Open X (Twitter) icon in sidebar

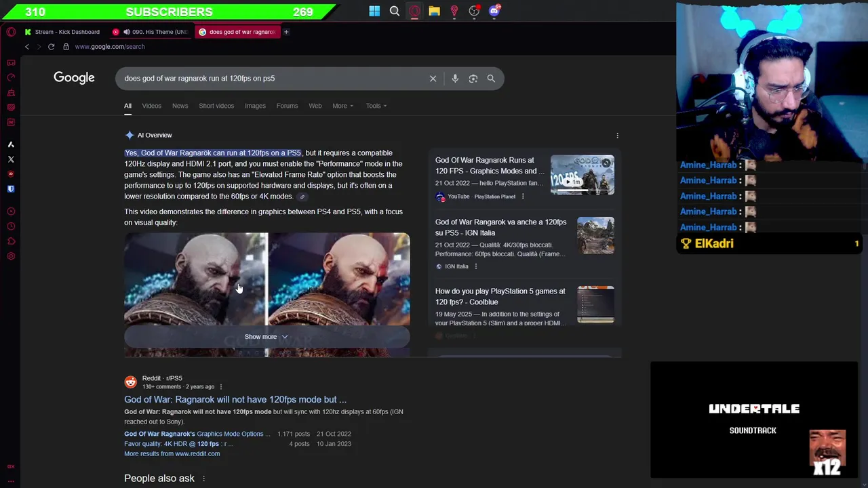click(x=11, y=159)
